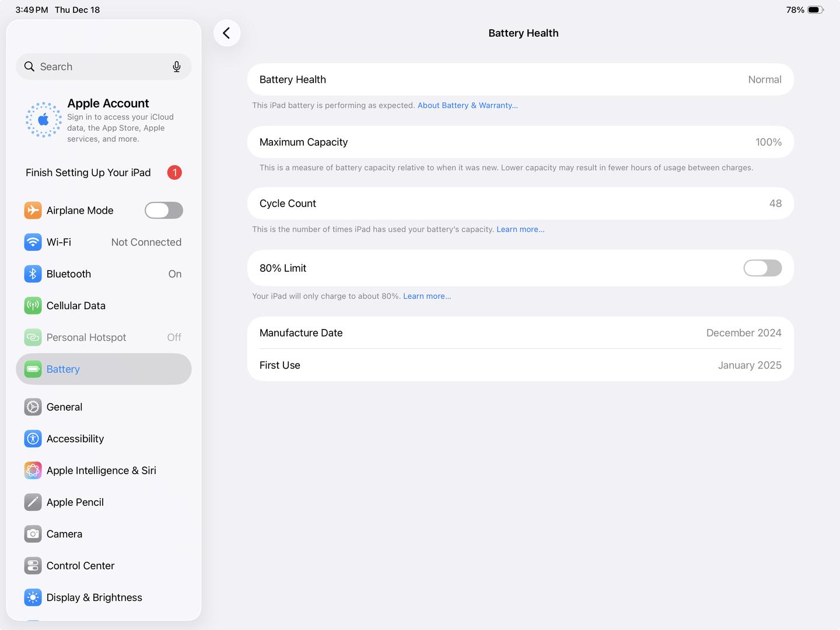Enable the 80% Limit switch

point(762,268)
